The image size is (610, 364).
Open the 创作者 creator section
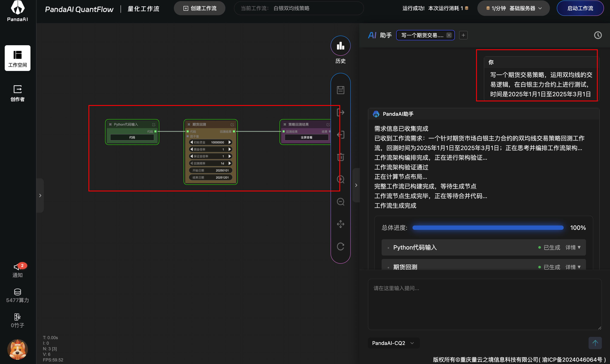pos(17,93)
